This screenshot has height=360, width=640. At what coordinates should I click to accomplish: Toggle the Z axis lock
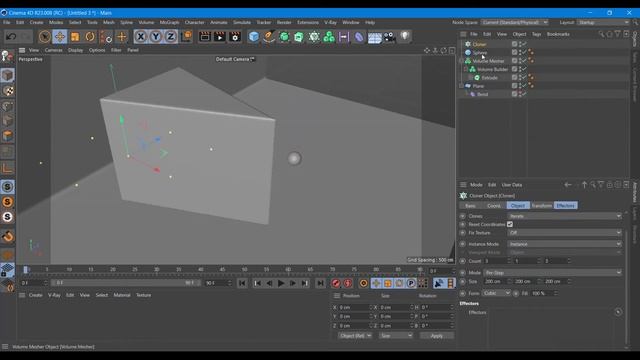pyautogui.click(x=171, y=37)
